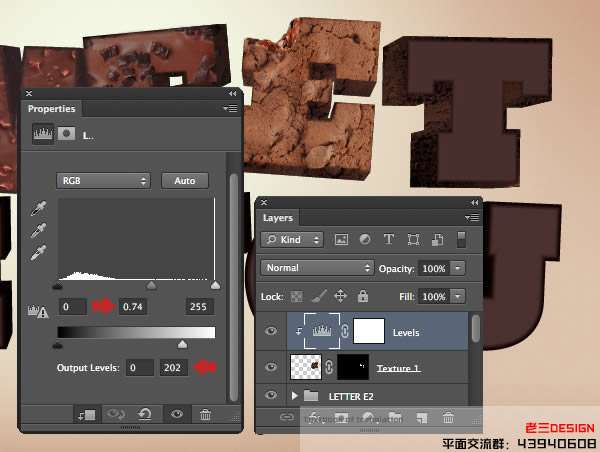Click the highlight field showing 255
The width and height of the screenshot is (600, 452).
(199, 307)
